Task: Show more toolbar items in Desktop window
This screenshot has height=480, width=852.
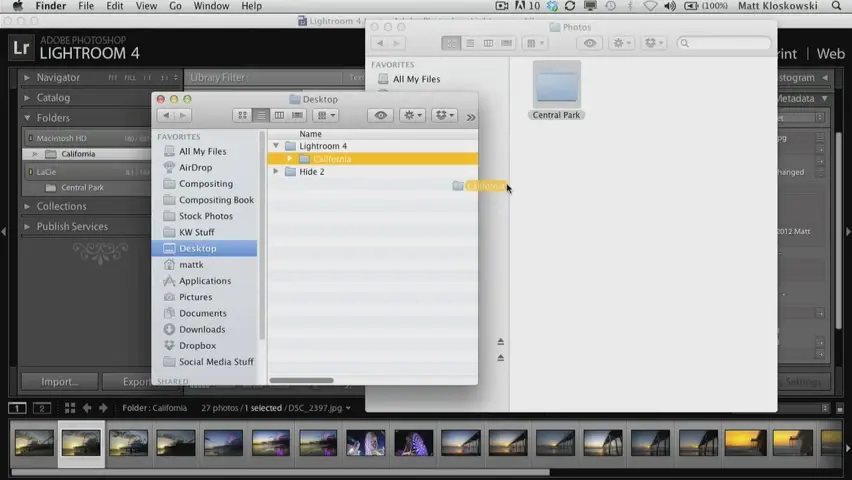Action: pyautogui.click(x=471, y=117)
